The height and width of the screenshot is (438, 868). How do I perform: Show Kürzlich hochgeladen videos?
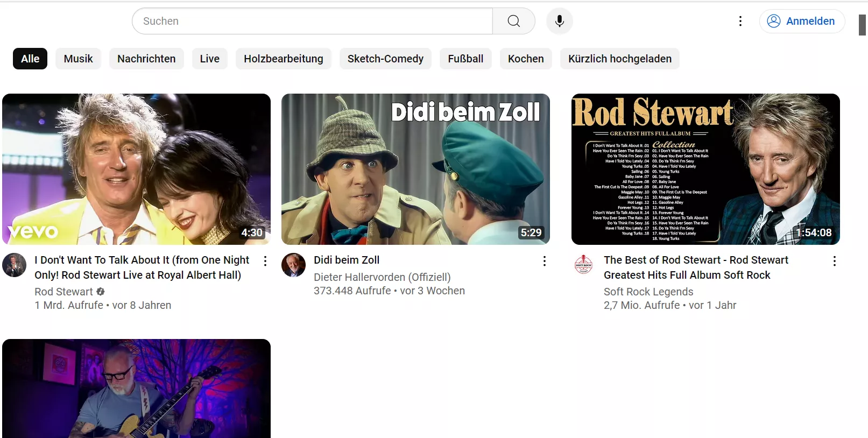(x=619, y=59)
